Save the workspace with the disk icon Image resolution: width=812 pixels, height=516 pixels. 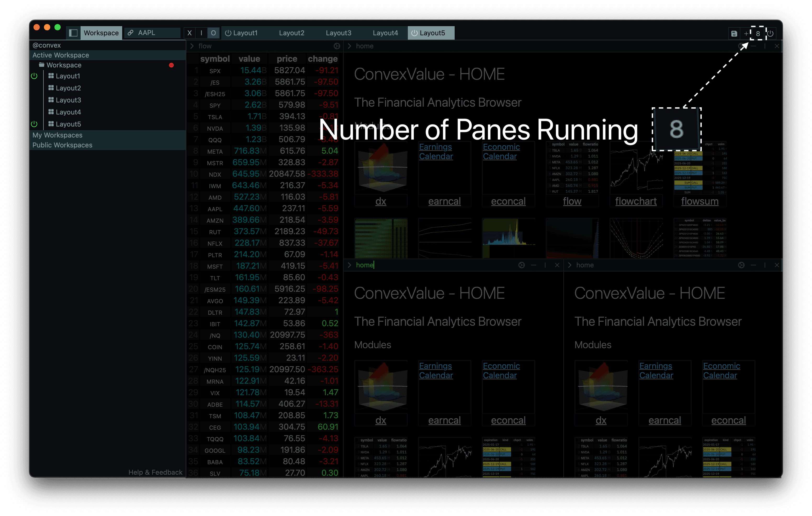(x=734, y=33)
